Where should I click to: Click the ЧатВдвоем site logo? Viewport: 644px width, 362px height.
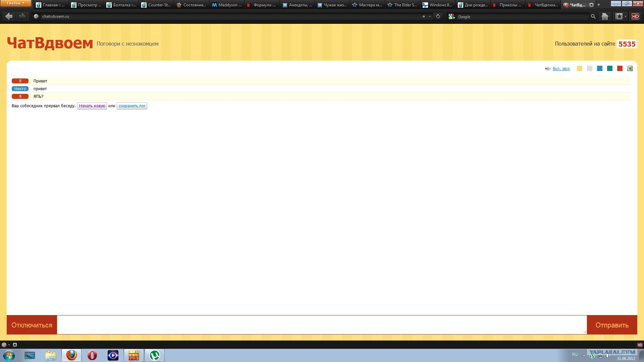50,43
